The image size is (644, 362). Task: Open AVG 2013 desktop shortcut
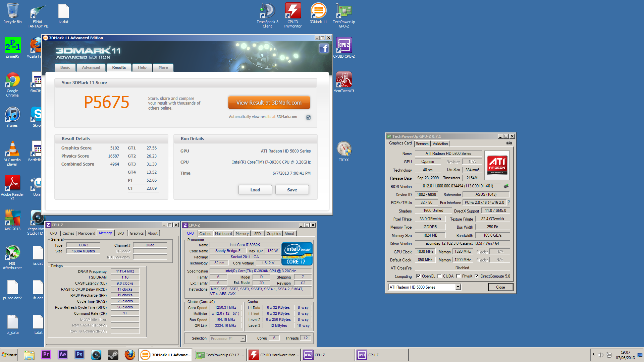[12, 220]
